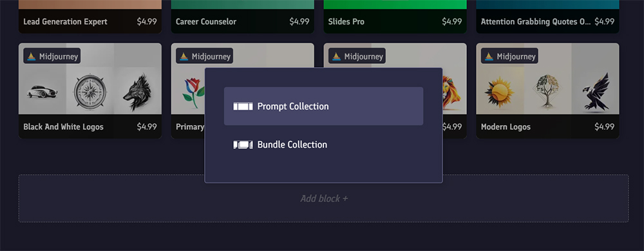Click the Add block + area
Screen dimensions: 644x251
click(324, 198)
